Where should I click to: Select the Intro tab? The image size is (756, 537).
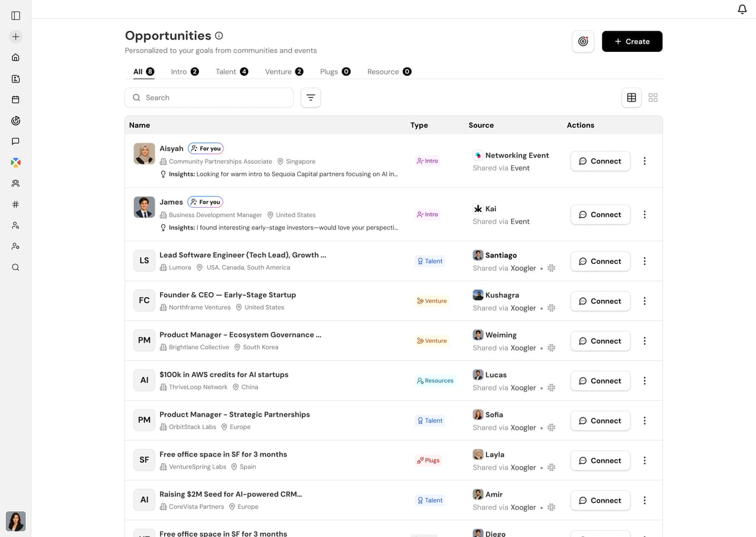[185, 71]
